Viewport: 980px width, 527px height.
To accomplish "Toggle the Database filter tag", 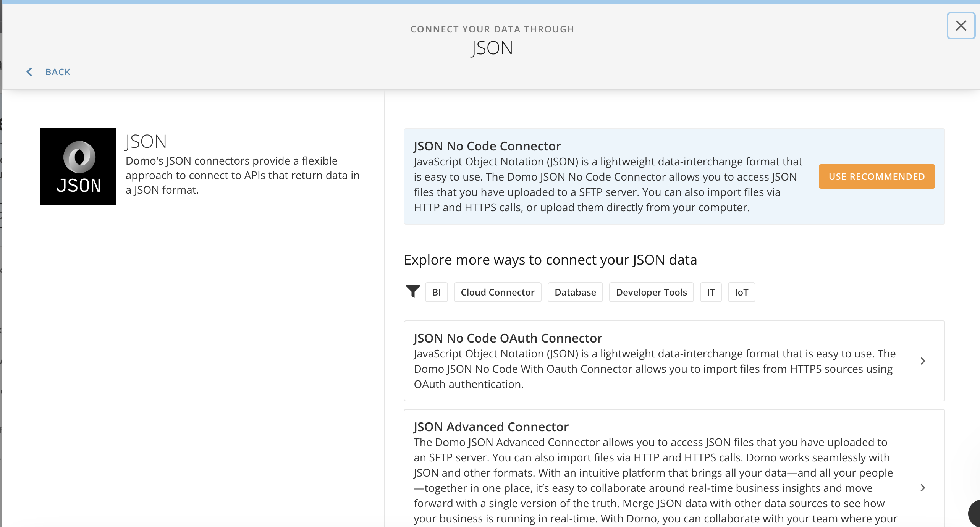I will [x=575, y=292].
